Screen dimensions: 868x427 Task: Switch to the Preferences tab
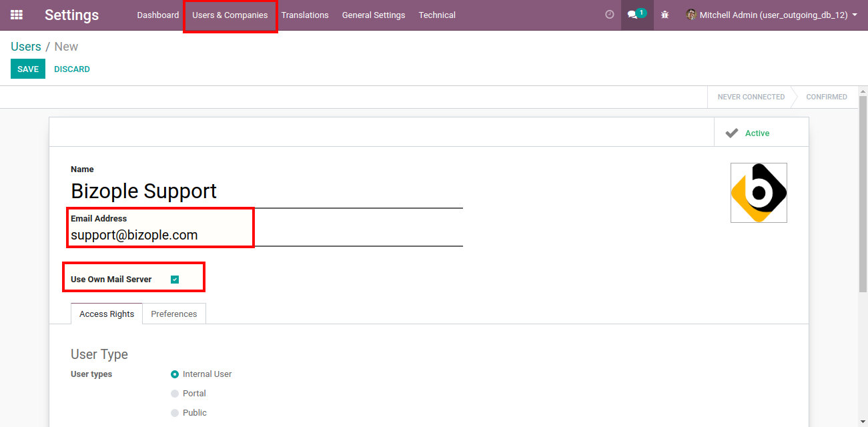pos(174,314)
